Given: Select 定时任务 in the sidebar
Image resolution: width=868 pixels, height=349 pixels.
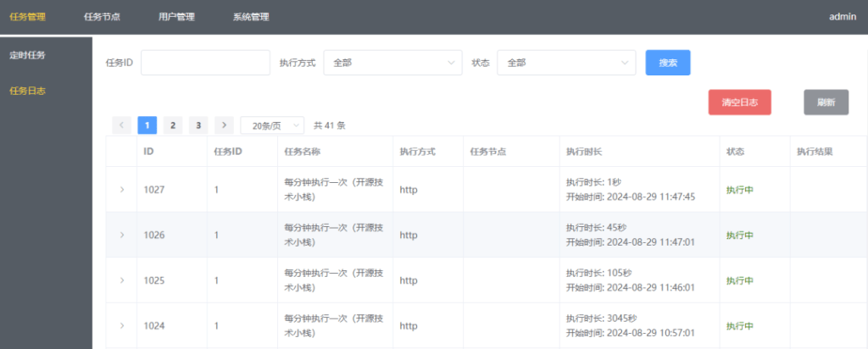Looking at the screenshot, I should pos(27,55).
